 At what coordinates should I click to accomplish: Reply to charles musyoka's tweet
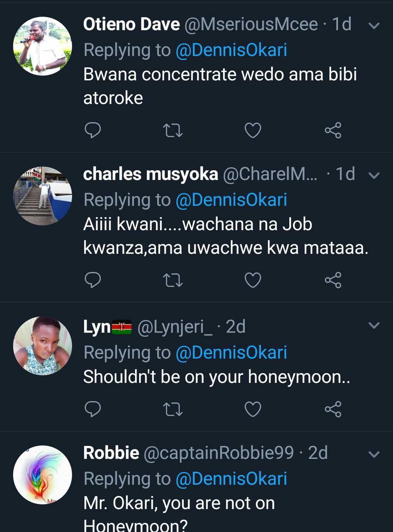click(x=92, y=280)
